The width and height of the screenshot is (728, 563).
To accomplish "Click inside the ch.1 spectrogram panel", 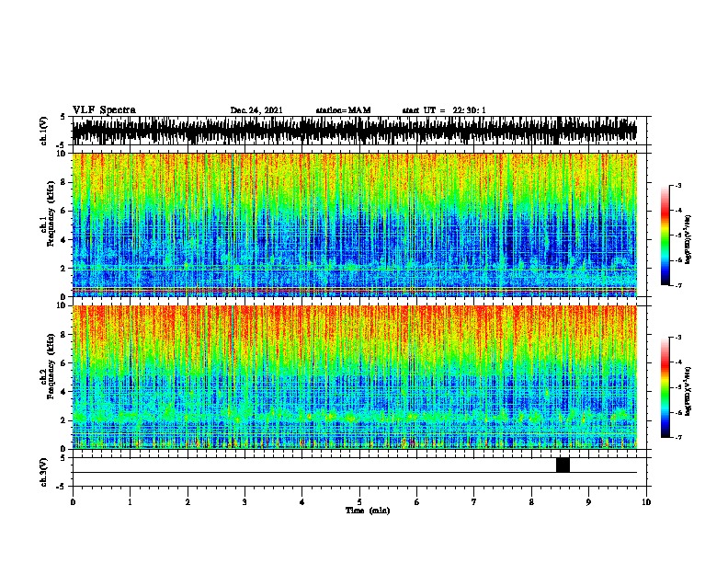I will pos(354,224).
